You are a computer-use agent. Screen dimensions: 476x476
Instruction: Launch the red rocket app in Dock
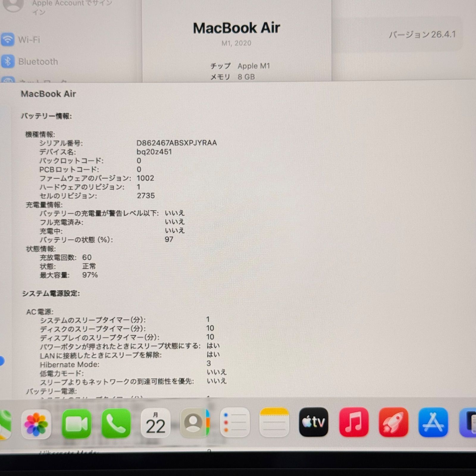(393, 422)
